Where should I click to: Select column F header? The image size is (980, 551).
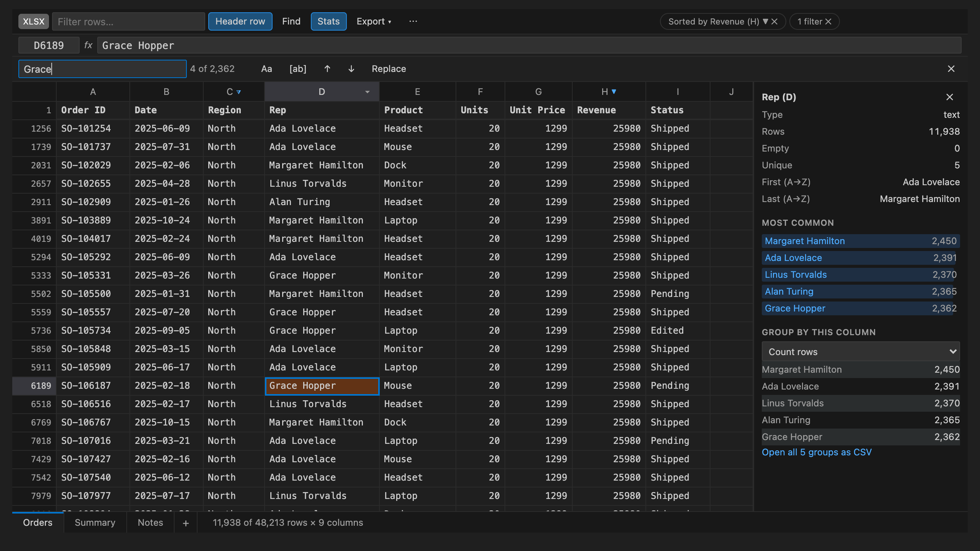coord(480,92)
